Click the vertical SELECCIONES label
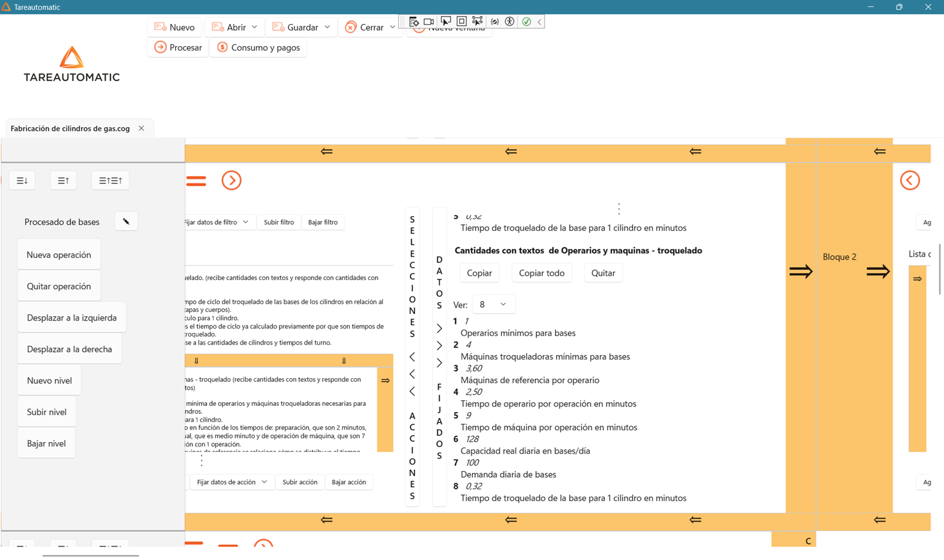Image resolution: width=944 pixels, height=560 pixels. 412,276
